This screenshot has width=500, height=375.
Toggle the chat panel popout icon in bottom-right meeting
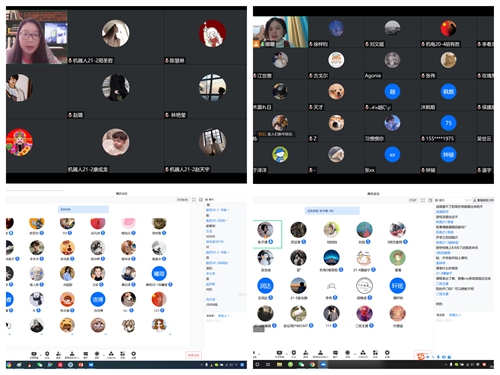click(x=466, y=200)
